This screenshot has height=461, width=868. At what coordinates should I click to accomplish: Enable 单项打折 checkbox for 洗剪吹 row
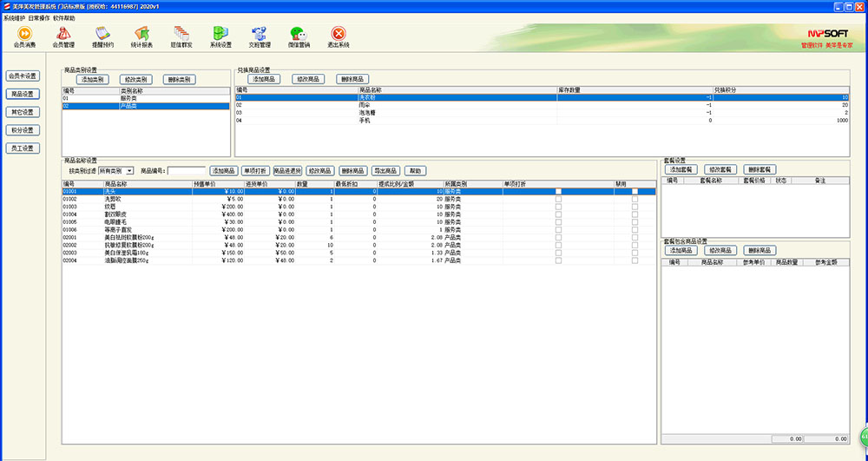pyautogui.click(x=558, y=199)
